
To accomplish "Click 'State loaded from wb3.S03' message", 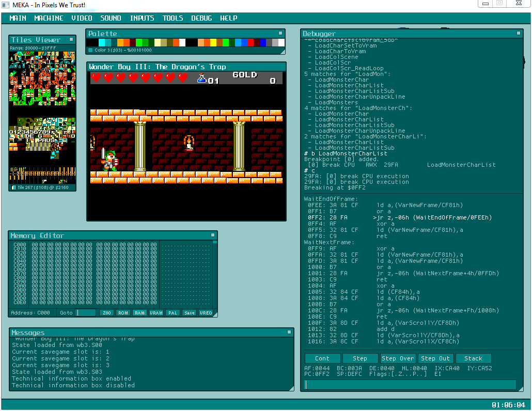I will (x=57, y=372).
